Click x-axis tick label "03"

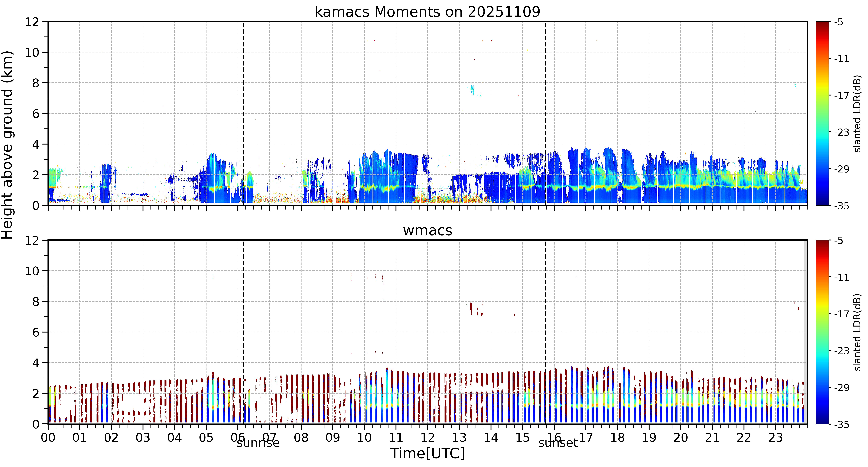tap(143, 438)
